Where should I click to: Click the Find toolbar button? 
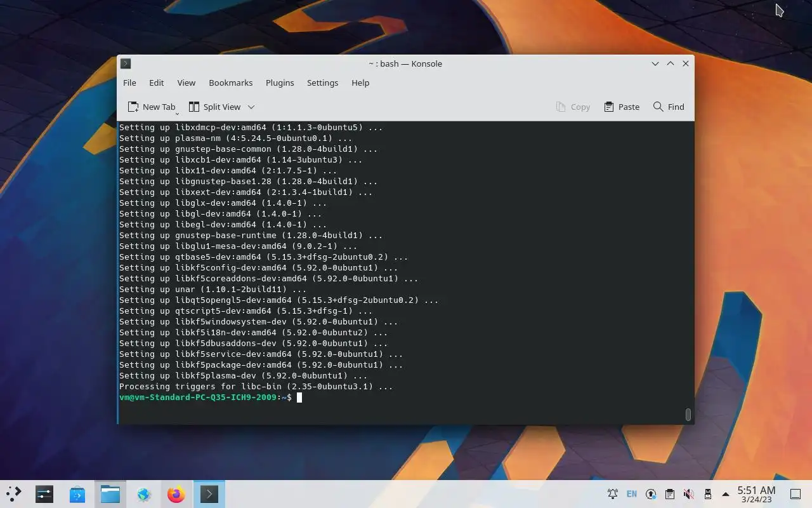pyautogui.click(x=669, y=107)
